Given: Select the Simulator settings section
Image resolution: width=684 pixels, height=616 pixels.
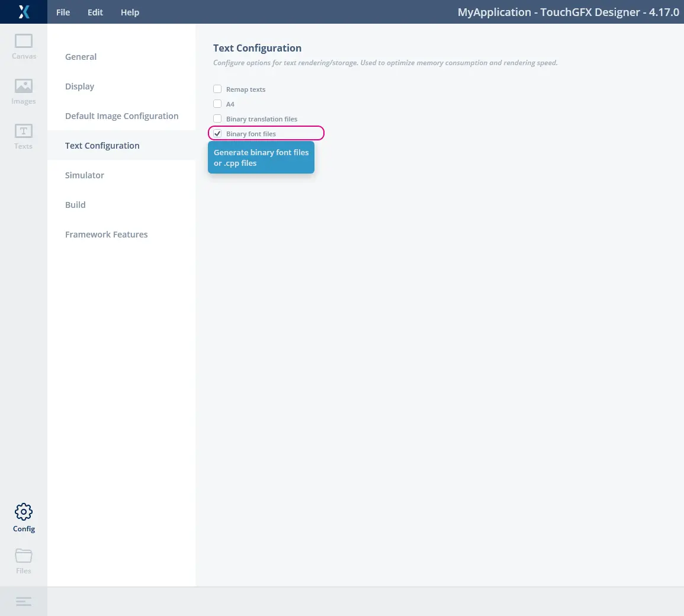Looking at the screenshot, I should [84, 175].
